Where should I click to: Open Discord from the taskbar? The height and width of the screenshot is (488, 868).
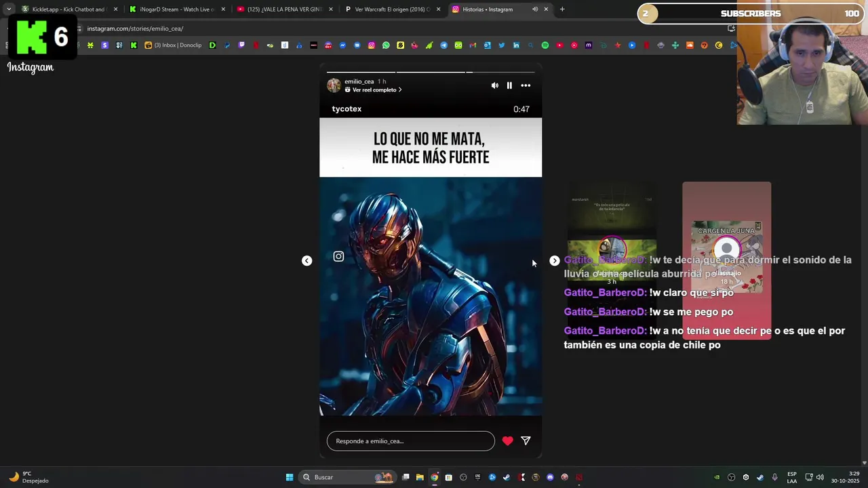[x=550, y=477]
